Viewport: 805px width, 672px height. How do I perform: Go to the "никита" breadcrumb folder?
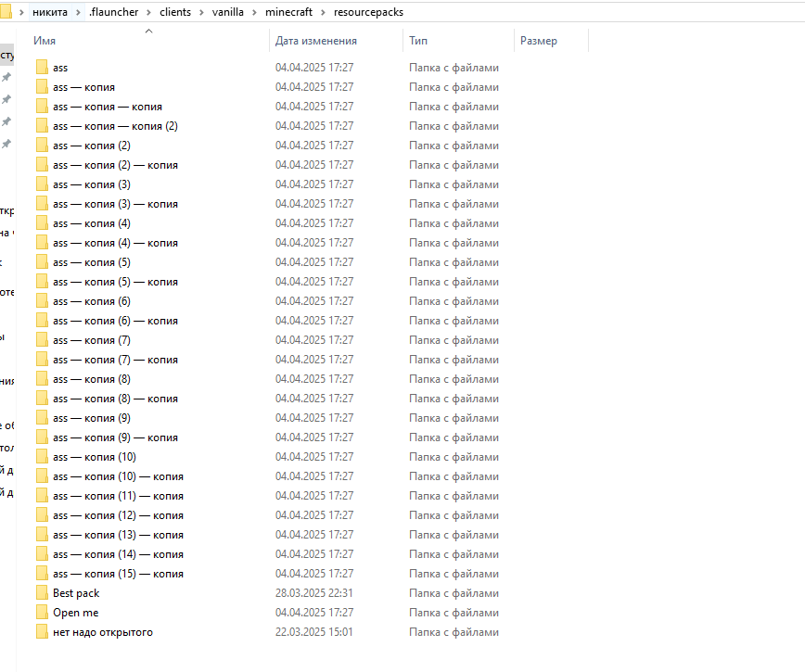[x=50, y=12]
